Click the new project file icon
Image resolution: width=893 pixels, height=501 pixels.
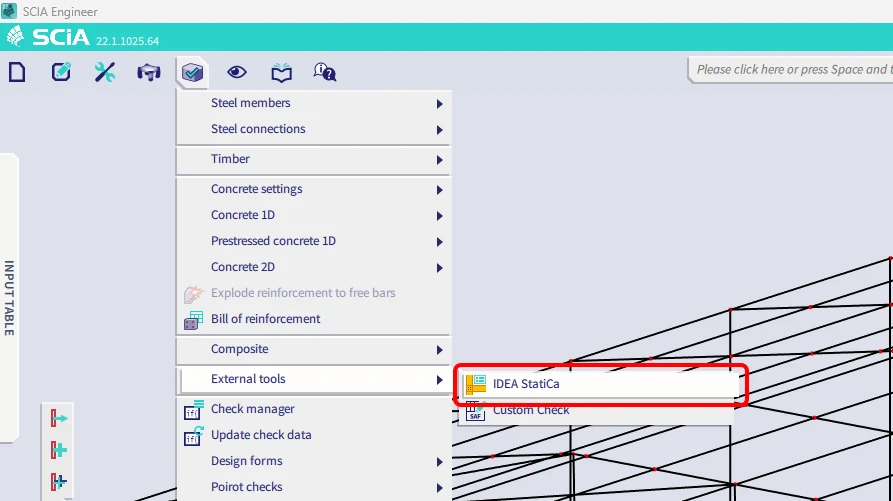(17, 72)
